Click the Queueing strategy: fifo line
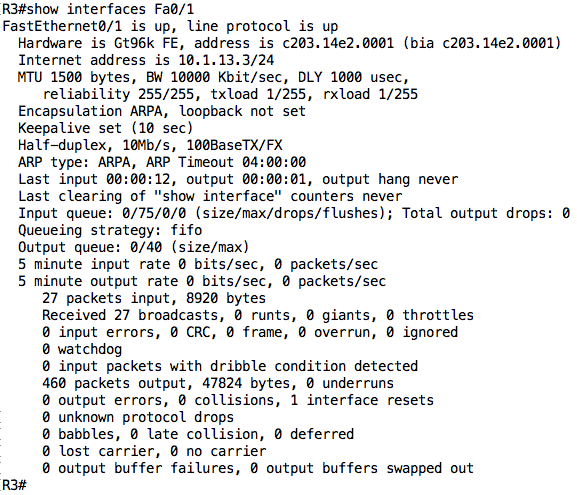This screenshot has width=577, height=495. (x=110, y=230)
